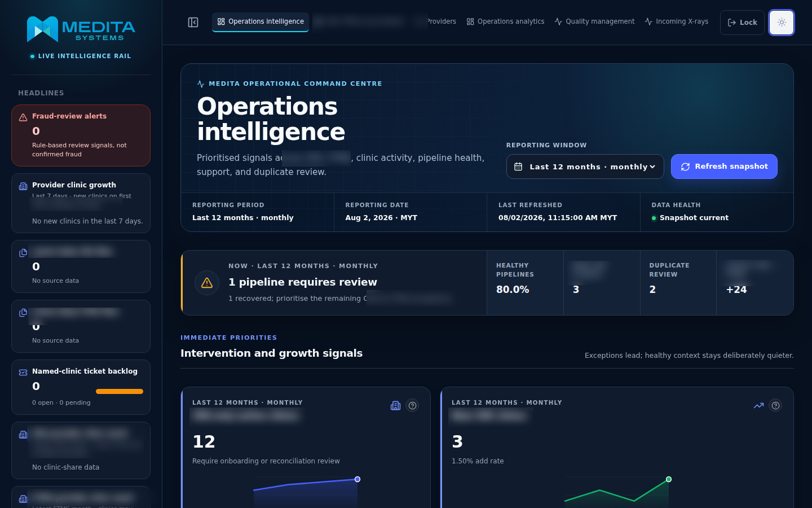Open the Fraud-review alerts card
This screenshot has width=812, height=508.
pos(81,135)
